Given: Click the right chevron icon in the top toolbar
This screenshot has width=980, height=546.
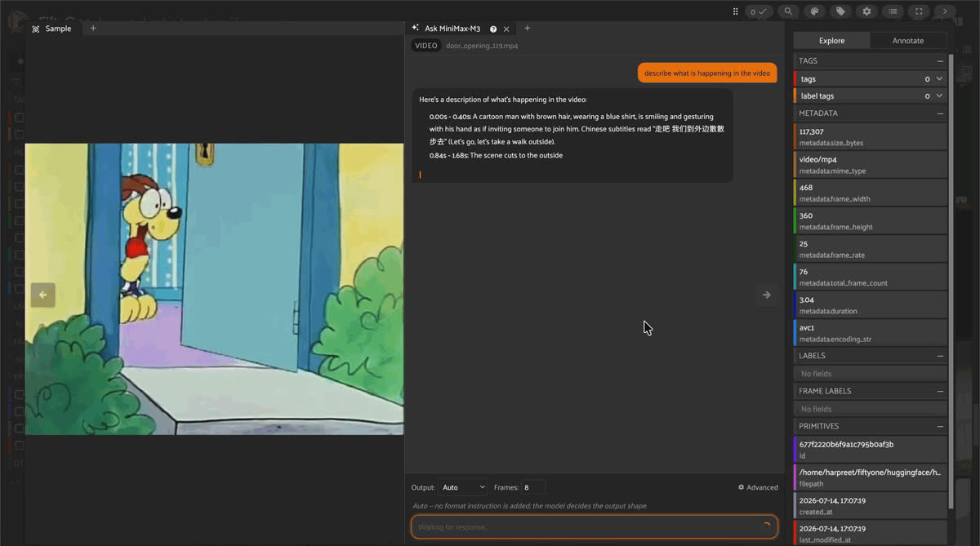Looking at the screenshot, I should tap(945, 11).
